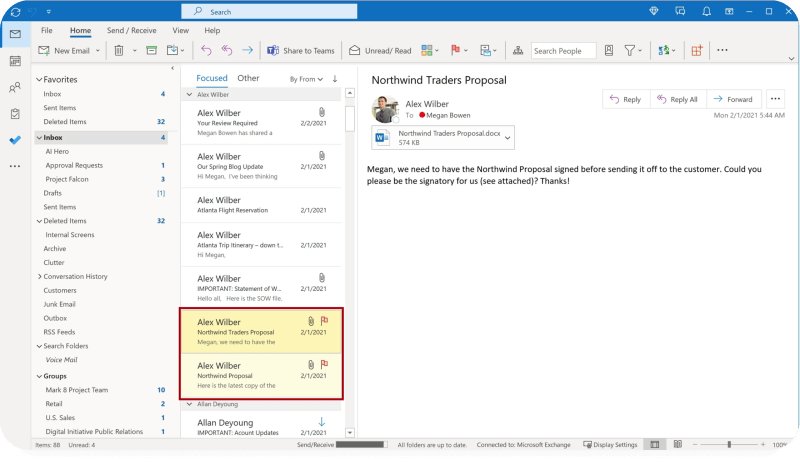This screenshot has height=466, width=800.
Task: Switch to the Other inbox tab
Action: [248, 78]
